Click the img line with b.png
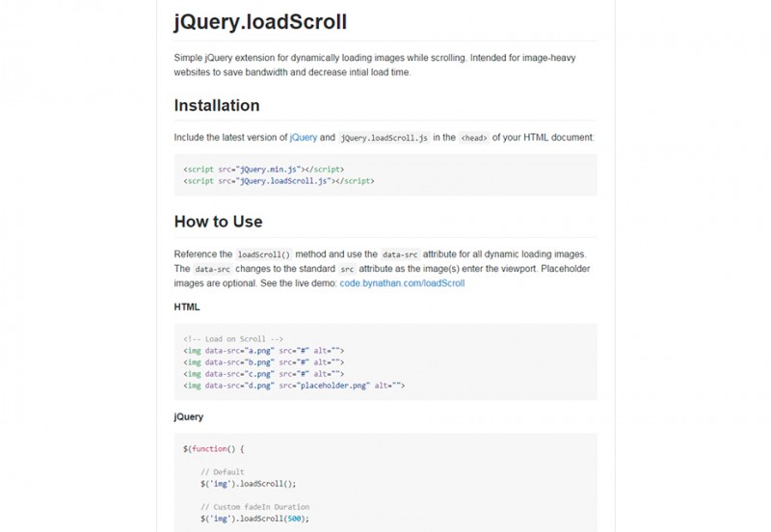Viewport: 771px width, 532px height. (x=263, y=362)
